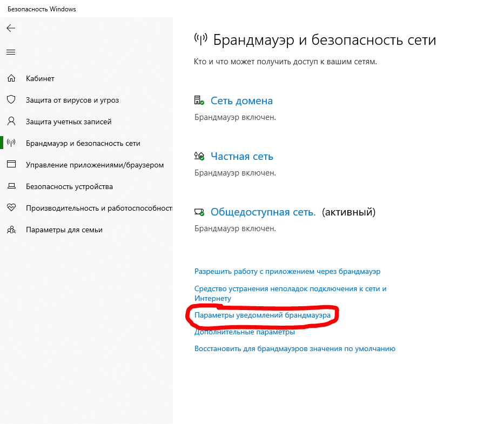
Task: Open Частная сеть firewall settings
Action: (x=241, y=156)
